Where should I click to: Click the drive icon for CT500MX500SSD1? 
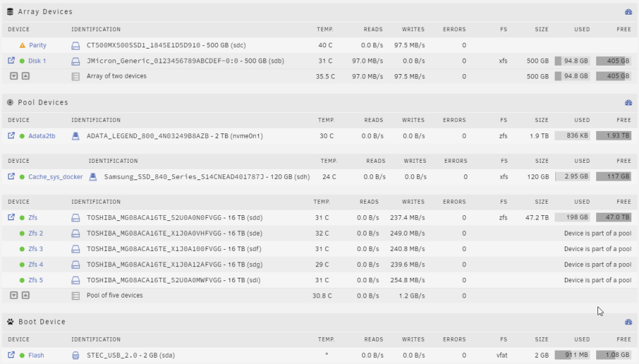pos(75,45)
